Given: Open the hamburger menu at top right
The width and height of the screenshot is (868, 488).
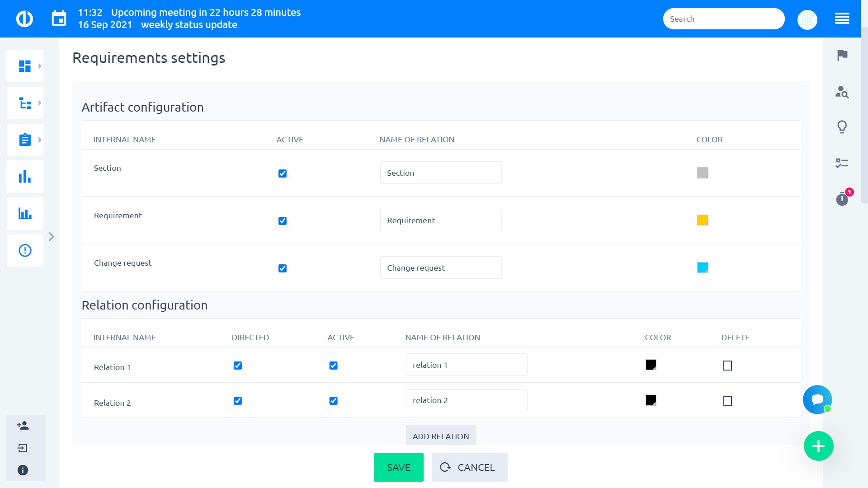Looking at the screenshot, I should (842, 19).
